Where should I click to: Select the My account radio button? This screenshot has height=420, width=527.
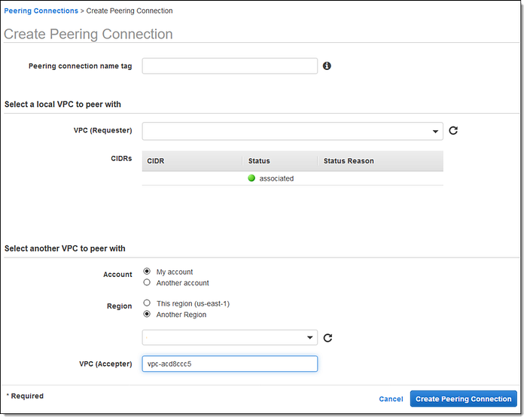[x=147, y=272]
